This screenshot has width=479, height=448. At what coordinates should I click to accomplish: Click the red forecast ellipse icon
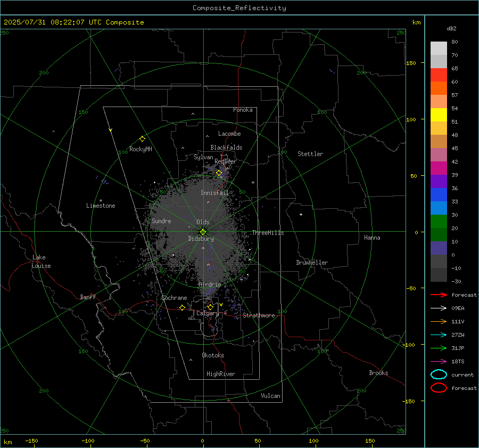[439, 388]
